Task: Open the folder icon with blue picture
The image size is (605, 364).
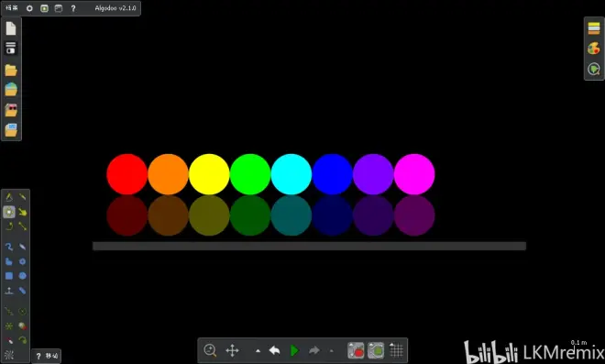Action: coord(11,129)
